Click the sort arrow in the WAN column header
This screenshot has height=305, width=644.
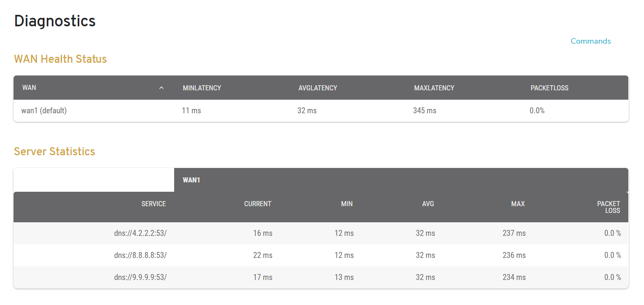pos(161,88)
